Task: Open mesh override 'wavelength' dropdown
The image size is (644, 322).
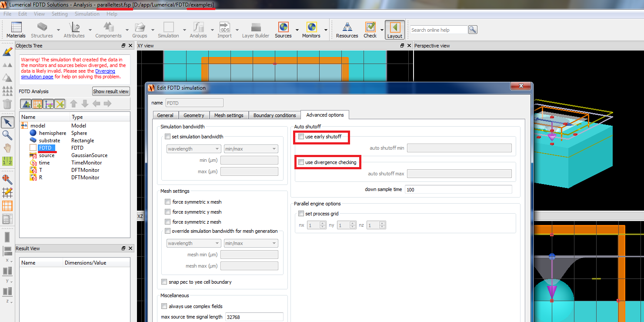Action: 194,243
